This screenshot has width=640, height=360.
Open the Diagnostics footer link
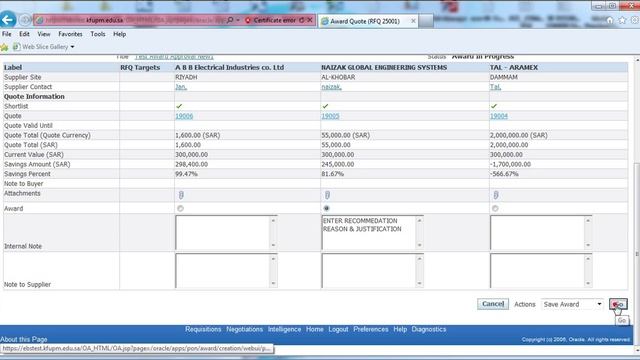tap(429, 329)
